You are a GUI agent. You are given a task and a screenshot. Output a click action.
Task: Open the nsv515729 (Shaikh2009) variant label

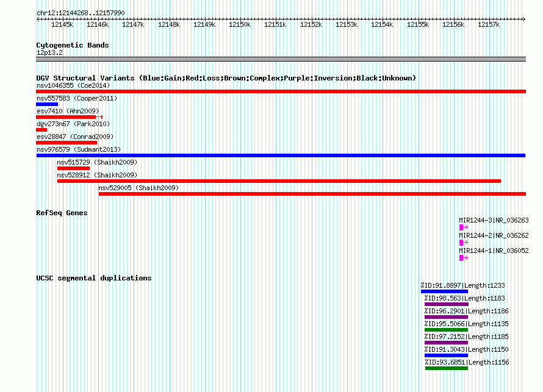[x=97, y=162]
